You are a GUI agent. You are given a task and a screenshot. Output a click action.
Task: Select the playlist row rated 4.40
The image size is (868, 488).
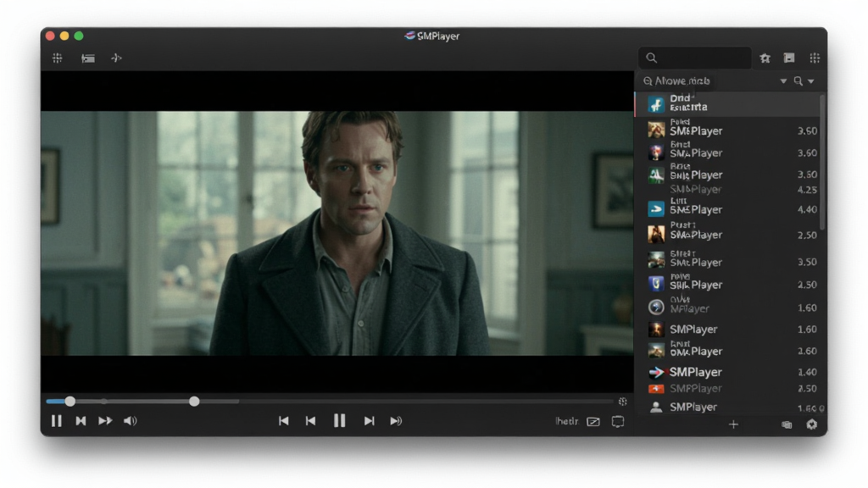click(x=726, y=209)
